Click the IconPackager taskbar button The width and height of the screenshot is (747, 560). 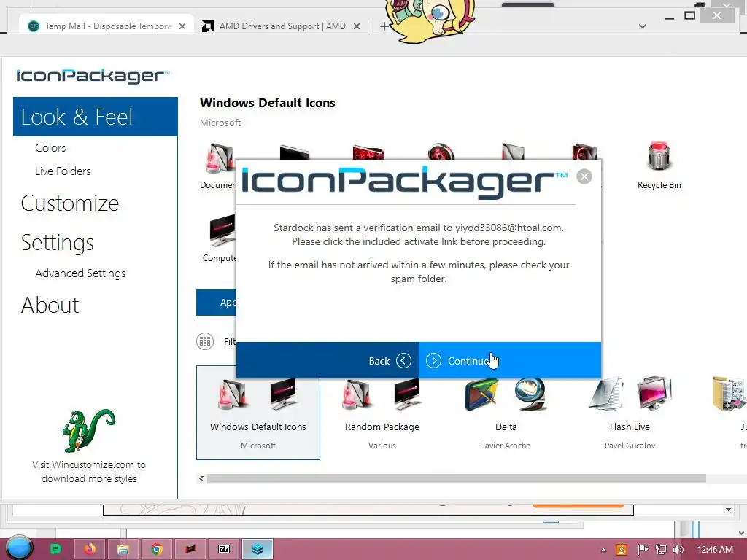[258, 549]
